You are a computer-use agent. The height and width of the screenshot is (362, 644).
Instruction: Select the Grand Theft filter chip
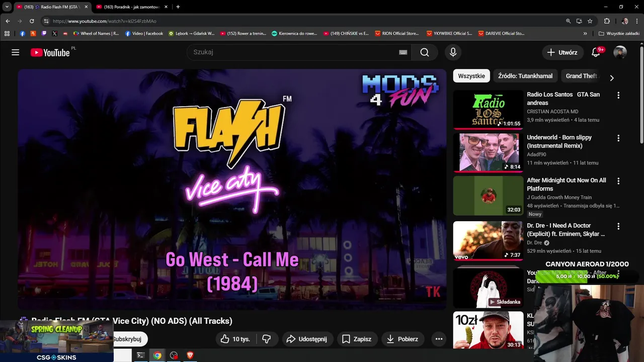[581, 76]
